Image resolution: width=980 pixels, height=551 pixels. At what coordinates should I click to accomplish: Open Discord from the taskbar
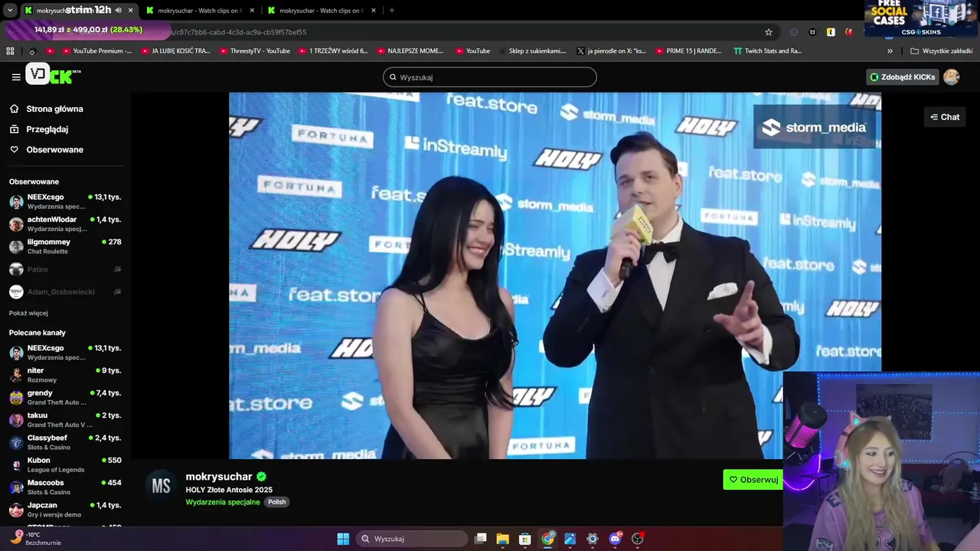[x=615, y=539]
